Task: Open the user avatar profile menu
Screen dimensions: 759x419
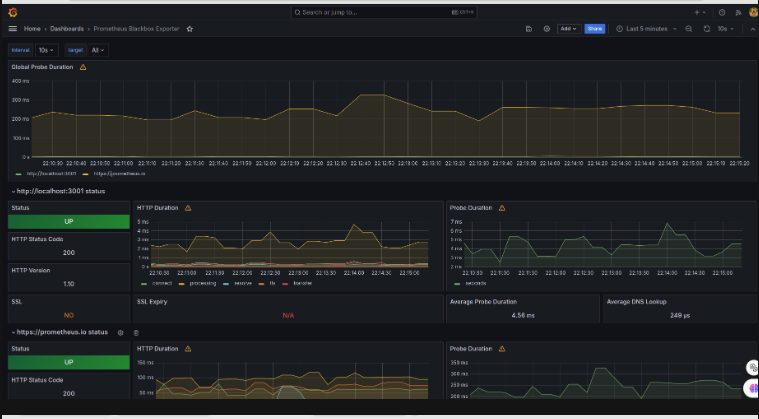Action: point(754,13)
